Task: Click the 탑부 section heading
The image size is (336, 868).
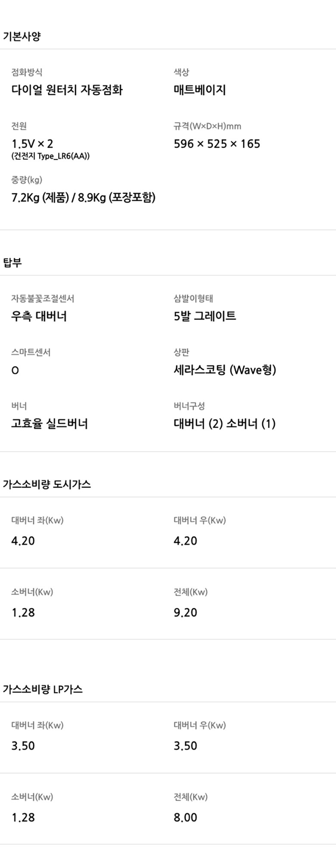Action: coord(12,262)
